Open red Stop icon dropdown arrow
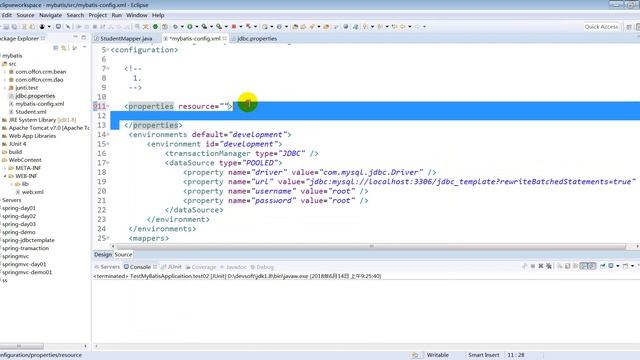 [241, 27]
